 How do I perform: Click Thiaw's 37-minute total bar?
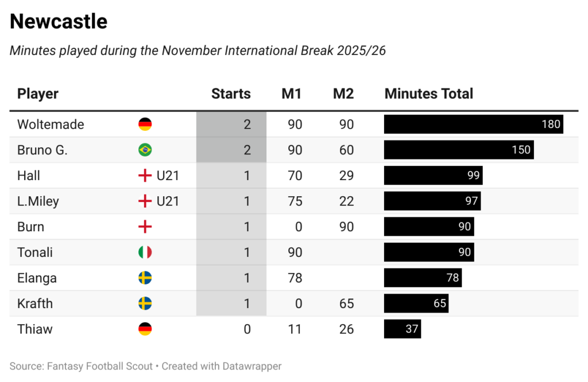click(x=402, y=329)
